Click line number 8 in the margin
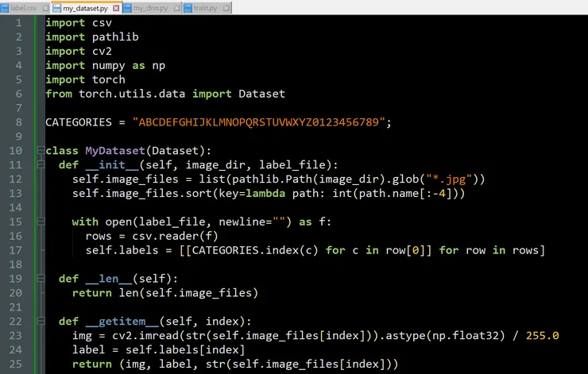588x374 pixels. click(x=19, y=122)
